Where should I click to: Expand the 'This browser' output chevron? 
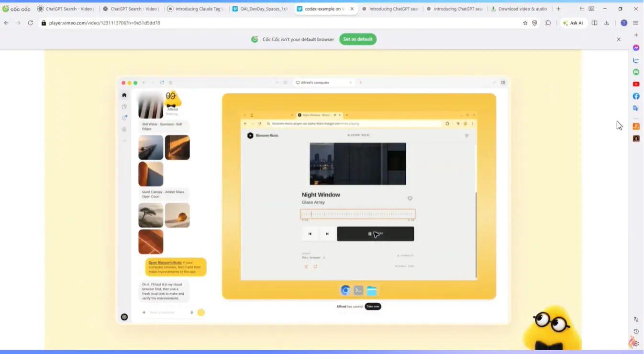(x=324, y=258)
